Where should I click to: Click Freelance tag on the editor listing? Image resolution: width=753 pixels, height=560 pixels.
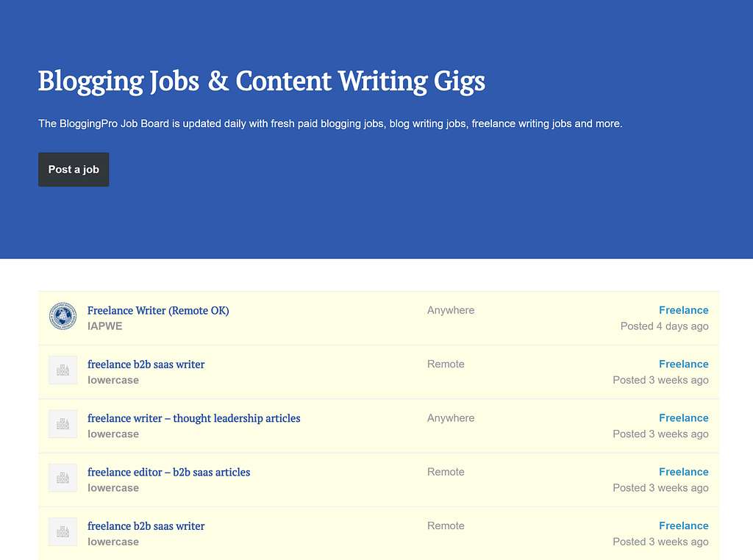tap(683, 472)
